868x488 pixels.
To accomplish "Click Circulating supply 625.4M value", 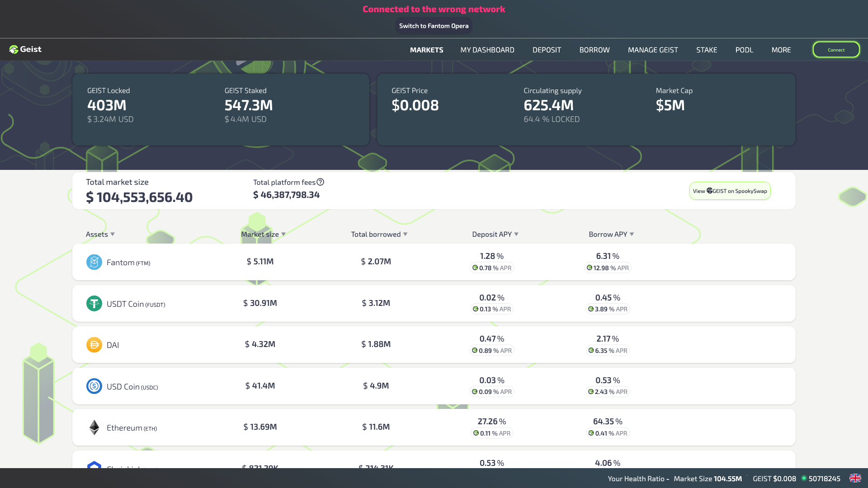I will (548, 105).
